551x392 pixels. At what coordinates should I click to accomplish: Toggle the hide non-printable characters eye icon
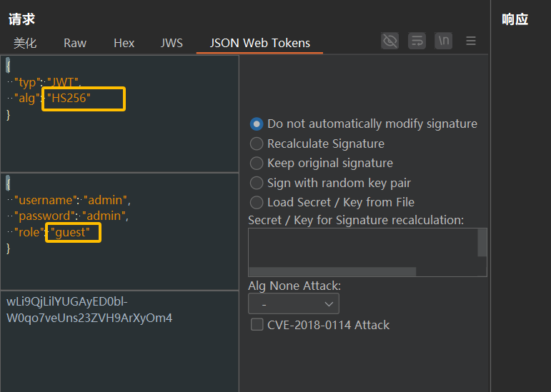point(389,41)
